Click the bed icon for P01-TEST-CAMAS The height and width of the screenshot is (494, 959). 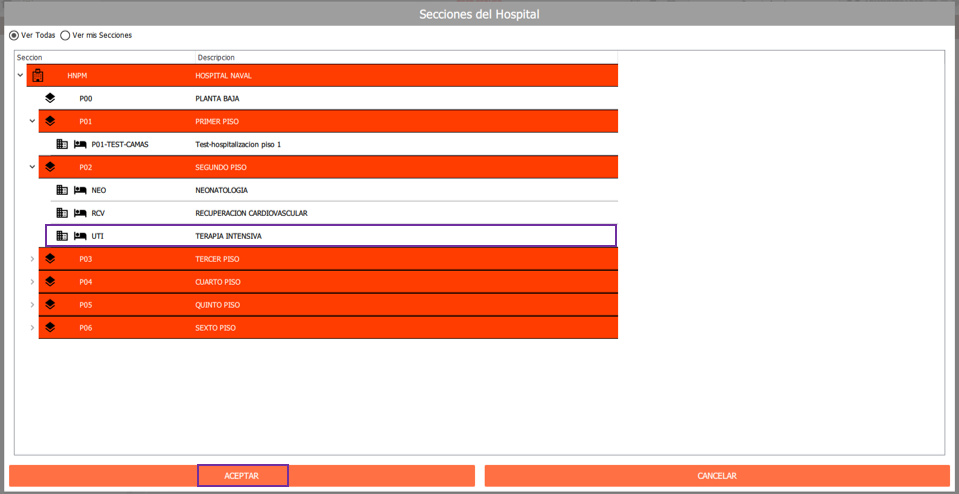(x=80, y=144)
